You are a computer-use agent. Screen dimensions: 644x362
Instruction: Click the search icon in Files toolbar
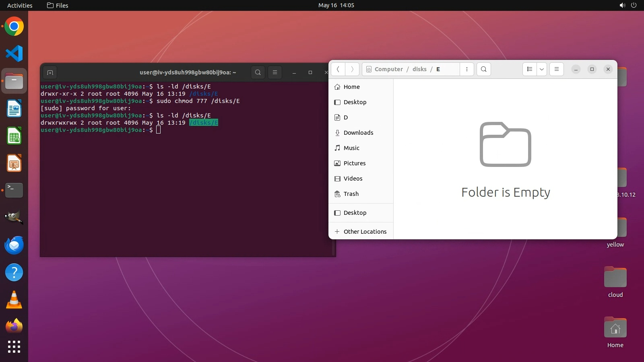(x=483, y=69)
